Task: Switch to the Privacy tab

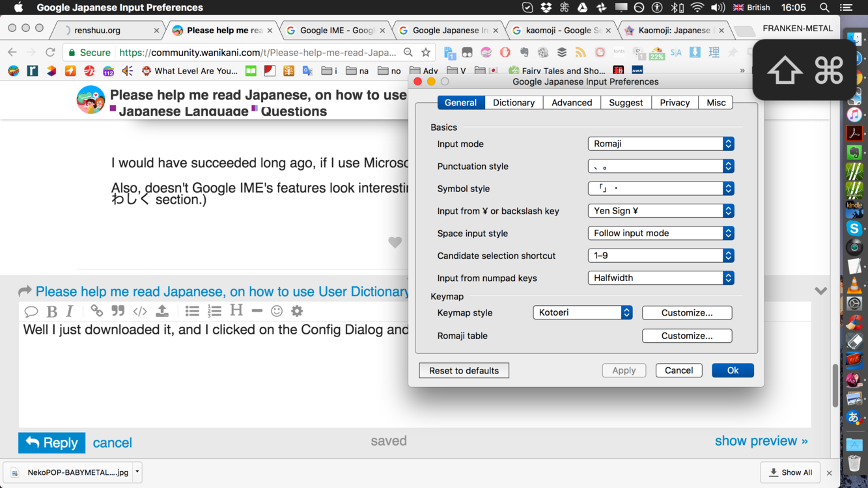Action: 675,103
